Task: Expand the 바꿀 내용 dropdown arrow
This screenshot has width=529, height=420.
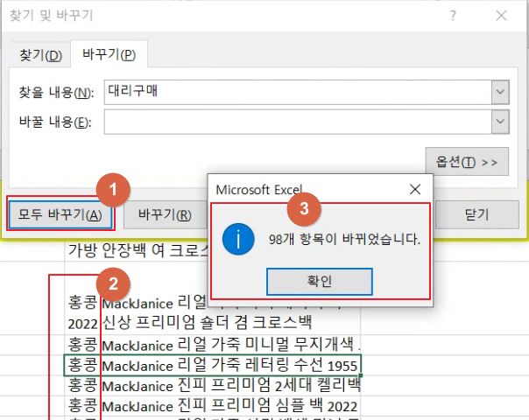Action: [500, 122]
